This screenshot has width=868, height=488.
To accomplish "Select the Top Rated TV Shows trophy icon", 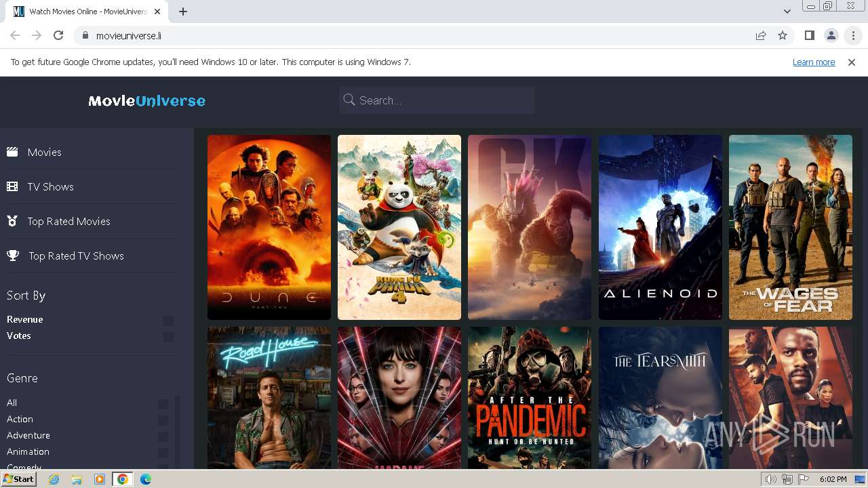I will coord(13,256).
